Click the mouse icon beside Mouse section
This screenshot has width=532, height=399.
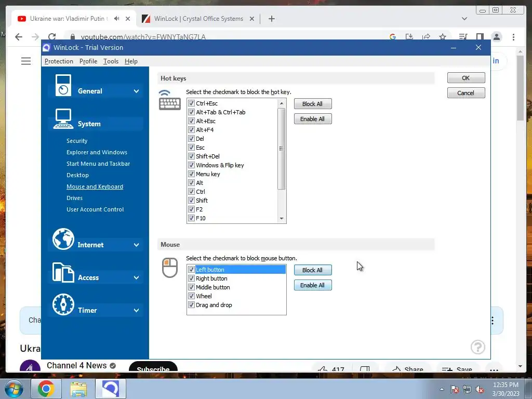170,268
